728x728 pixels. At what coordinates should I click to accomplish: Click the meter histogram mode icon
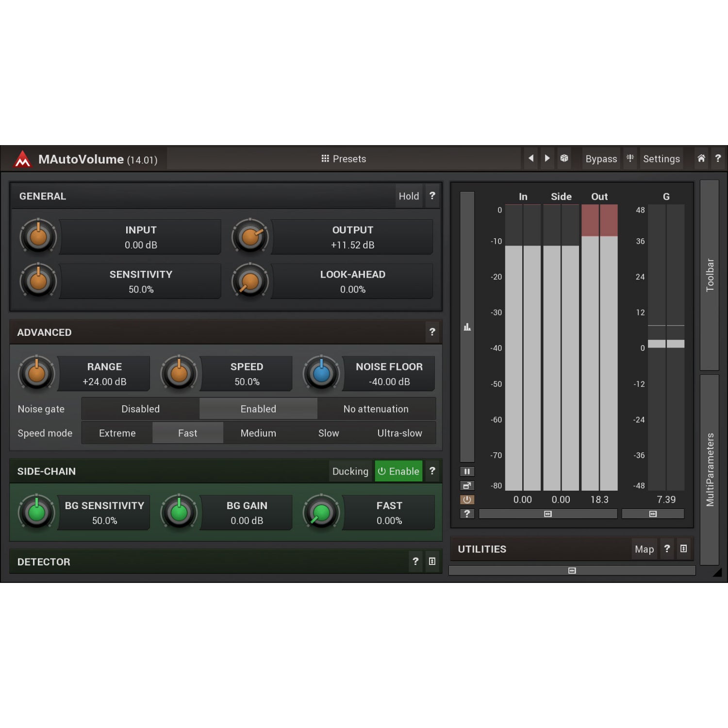coord(467,327)
